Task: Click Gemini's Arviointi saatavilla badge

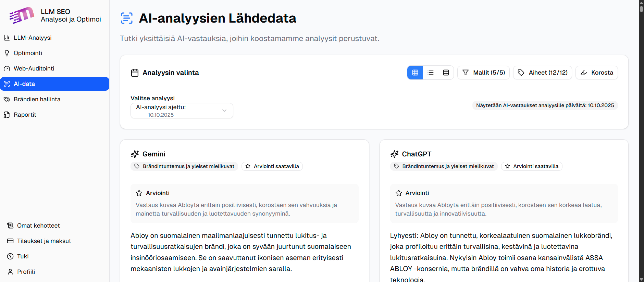Action: [x=272, y=166]
